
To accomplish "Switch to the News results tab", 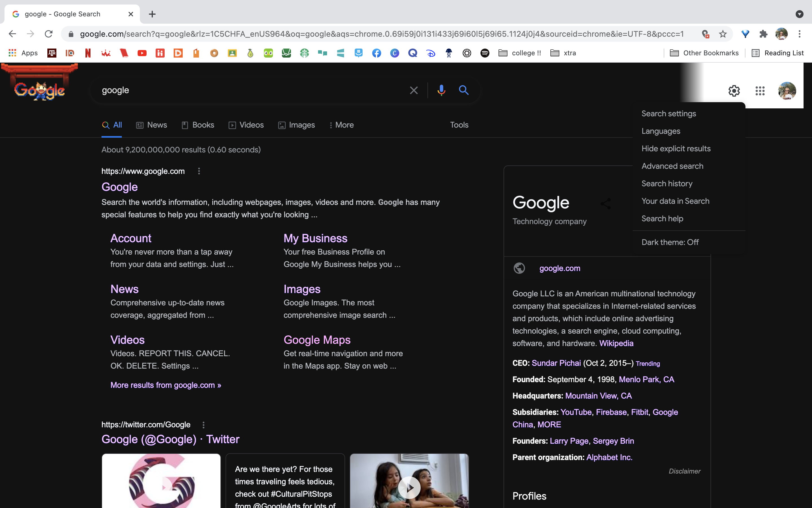I will (x=151, y=125).
